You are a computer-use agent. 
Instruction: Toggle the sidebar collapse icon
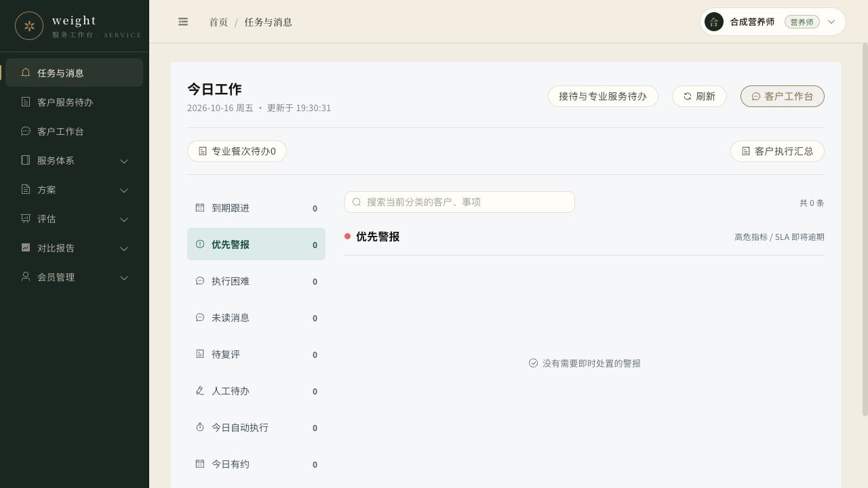point(183,22)
